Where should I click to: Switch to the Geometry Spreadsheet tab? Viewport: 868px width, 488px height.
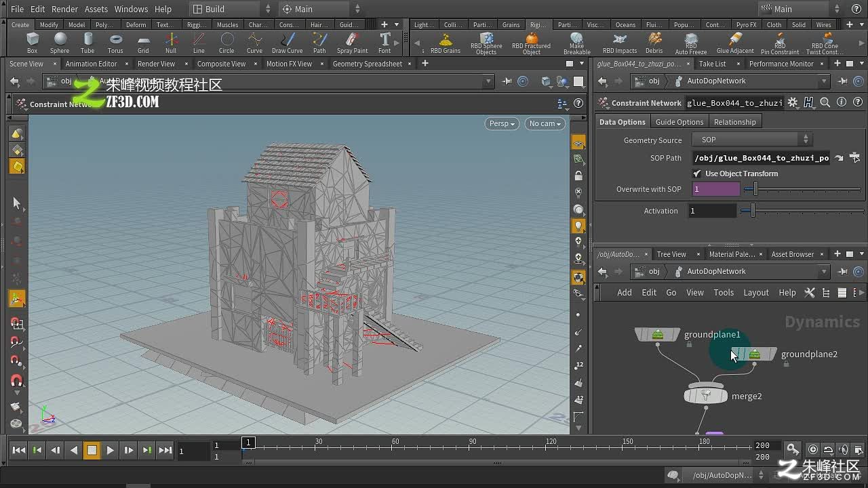[368, 64]
